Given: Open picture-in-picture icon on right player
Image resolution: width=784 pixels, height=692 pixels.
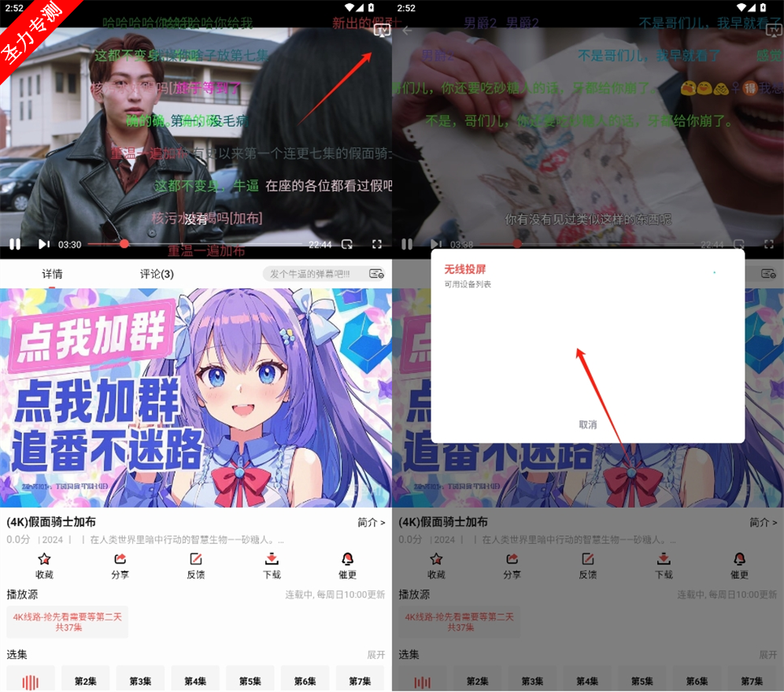Looking at the screenshot, I should (739, 244).
